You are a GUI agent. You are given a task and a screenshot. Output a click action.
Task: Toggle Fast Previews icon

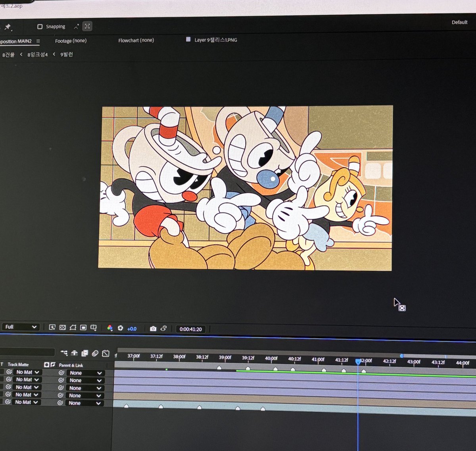click(x=52, y=327)
